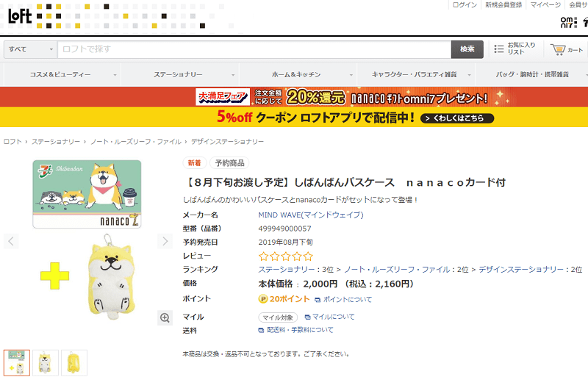The image size is (588, 388).
Task: Click the マイル対象 badge
Action: coord(278,317)
